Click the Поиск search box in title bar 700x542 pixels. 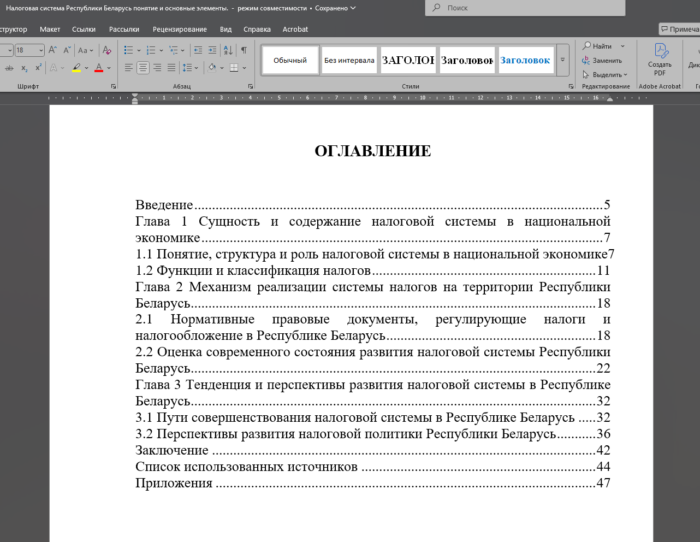[x=525, y=8]
